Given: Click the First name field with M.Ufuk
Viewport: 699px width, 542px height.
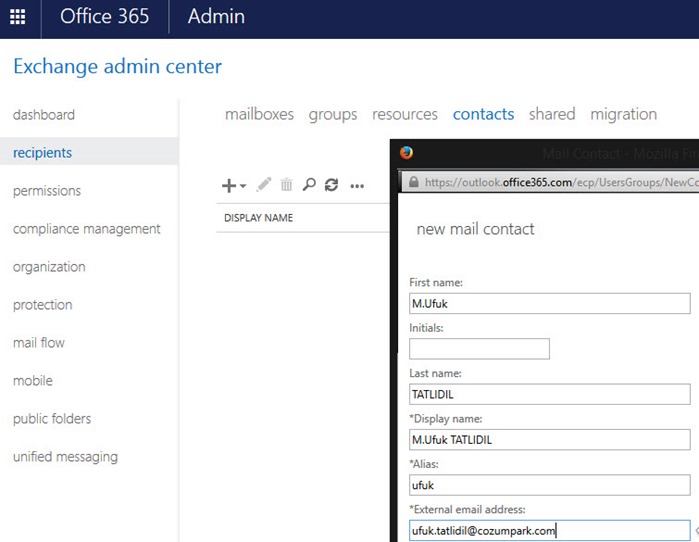Looking at the screenshot, I should 550,304.
